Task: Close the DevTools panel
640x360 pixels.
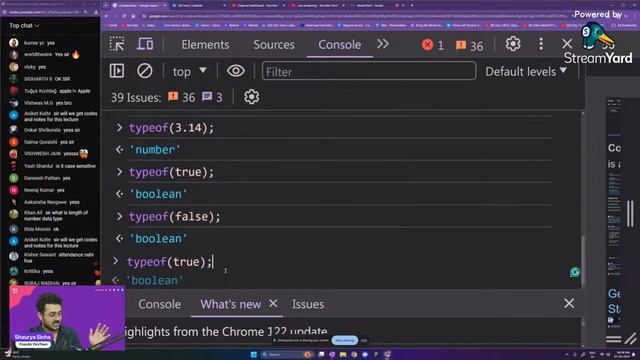Action: coord(567,44)
